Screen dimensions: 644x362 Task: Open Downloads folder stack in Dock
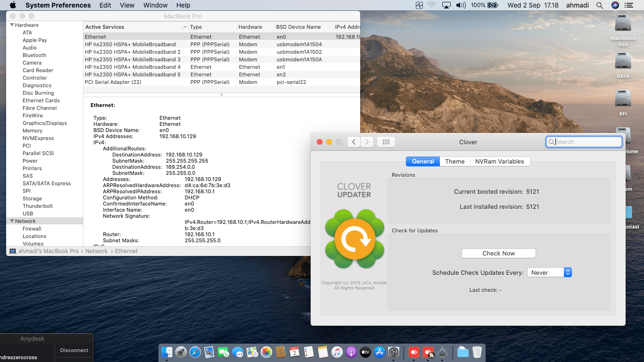[463, 352]
